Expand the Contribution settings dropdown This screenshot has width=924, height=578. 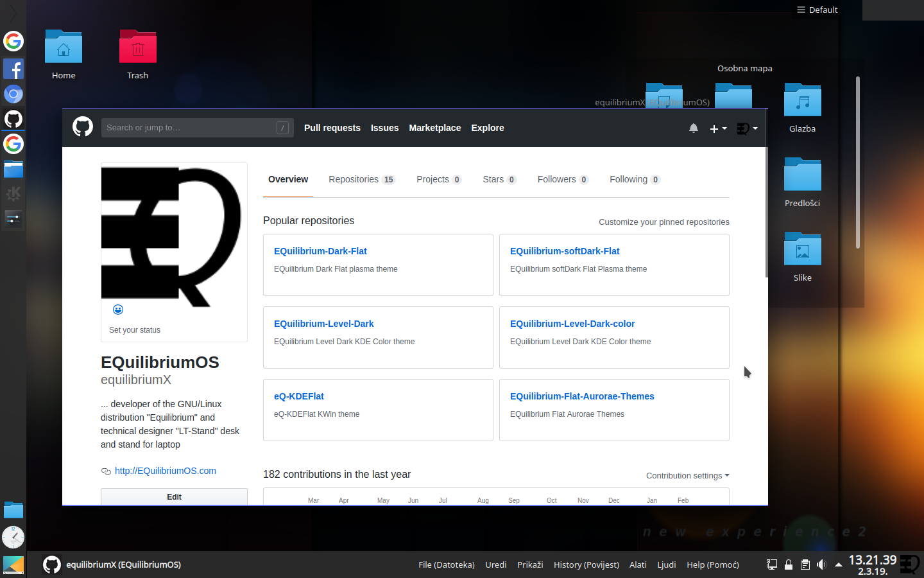[688, 476]
